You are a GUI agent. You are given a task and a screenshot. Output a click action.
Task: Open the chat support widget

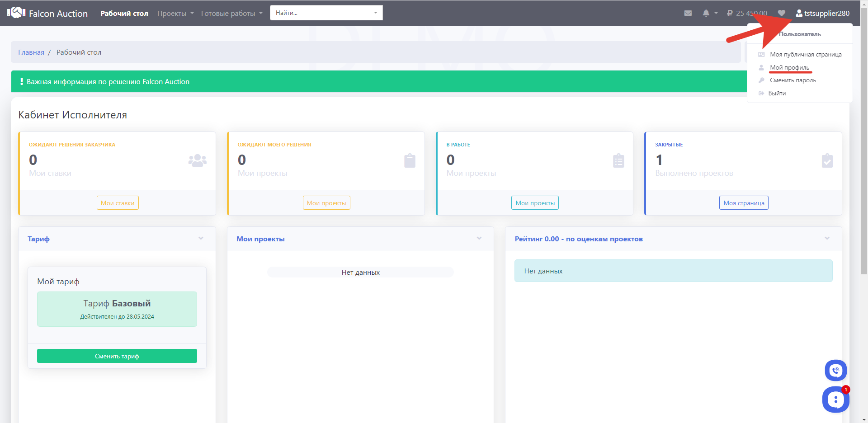click(x=835, y=399)
